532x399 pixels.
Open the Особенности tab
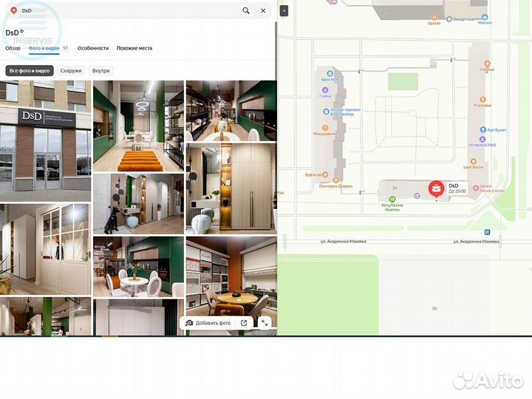click(93, 48)
